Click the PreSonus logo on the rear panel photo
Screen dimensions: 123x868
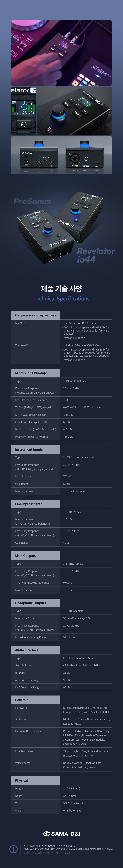click(27, 153)
